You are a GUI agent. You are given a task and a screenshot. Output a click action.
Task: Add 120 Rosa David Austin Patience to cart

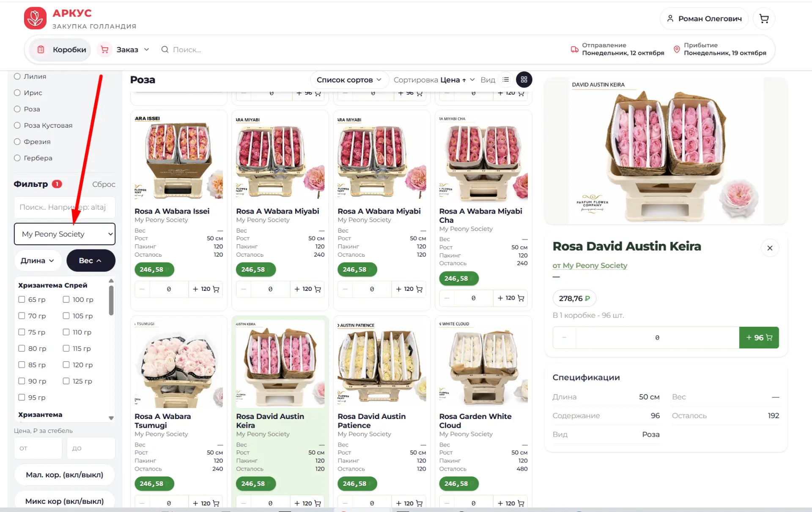pyautogui.click(x=409, y=503)
